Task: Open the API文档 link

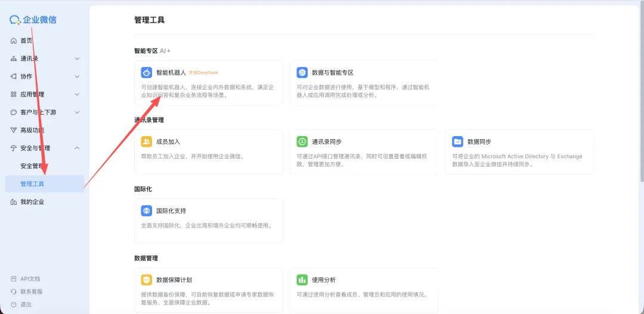Action: tap(30, 279)
